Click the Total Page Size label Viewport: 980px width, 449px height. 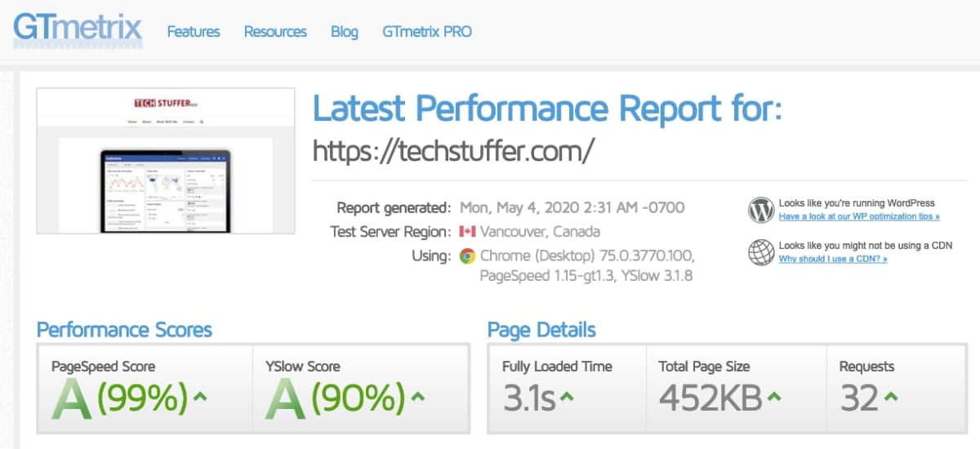(704, 367)
